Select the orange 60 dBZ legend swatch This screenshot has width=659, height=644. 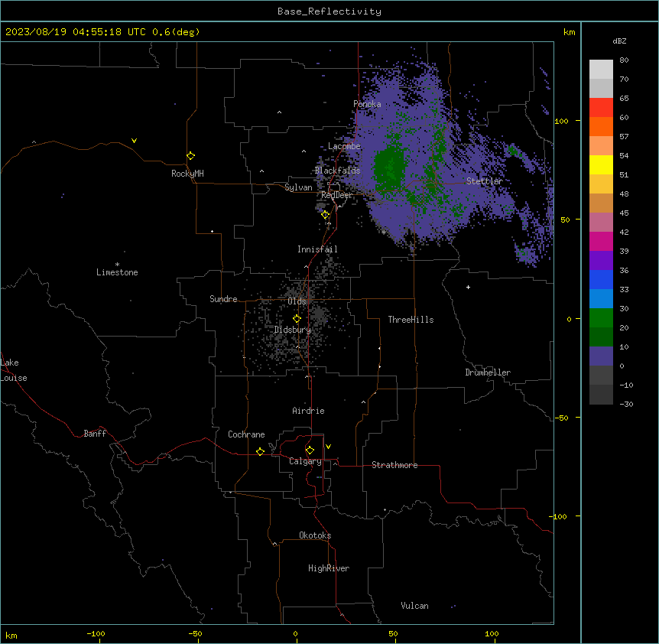(x=601, y=126)
